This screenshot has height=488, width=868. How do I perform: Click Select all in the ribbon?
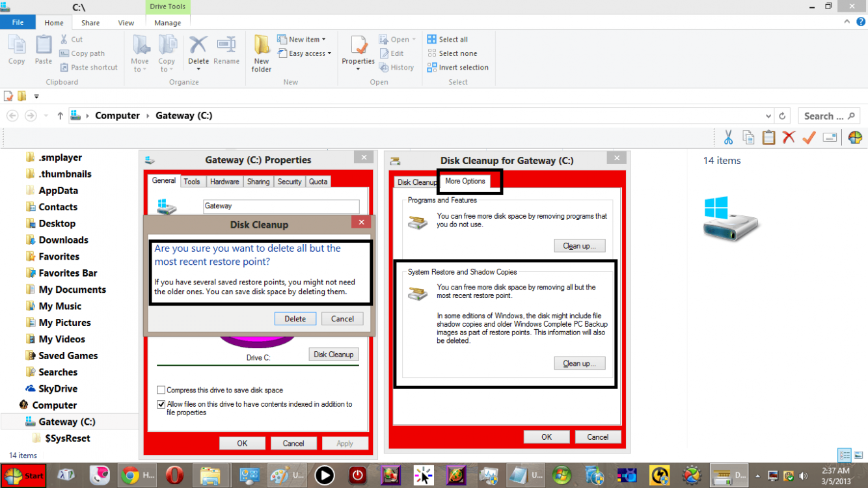point(448,40)
